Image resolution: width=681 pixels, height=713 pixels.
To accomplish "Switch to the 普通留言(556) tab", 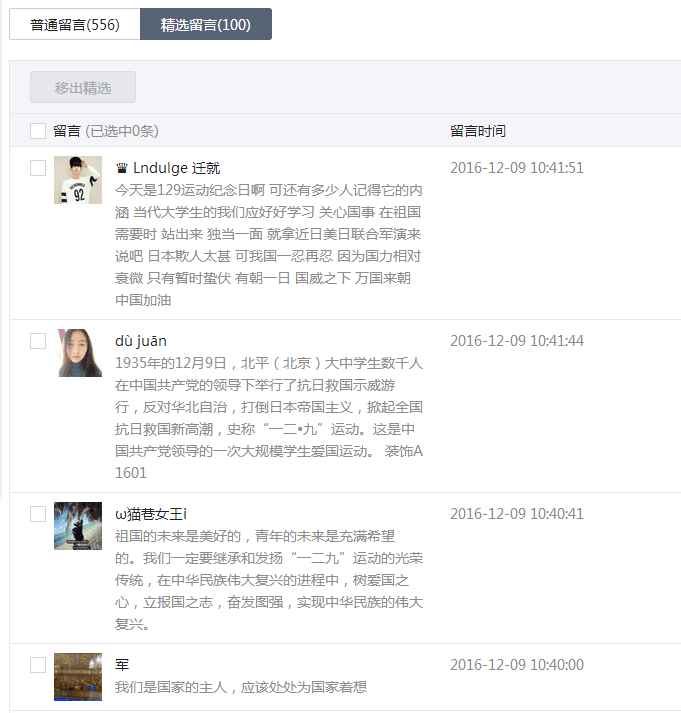I will click(x=75, y=25).
